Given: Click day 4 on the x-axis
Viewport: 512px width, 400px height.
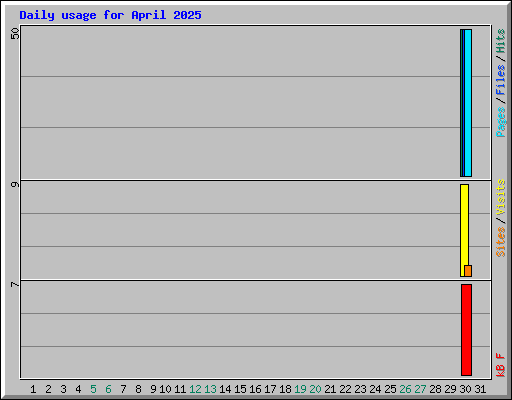Looking at the screenshot, I should pos(78,389).
